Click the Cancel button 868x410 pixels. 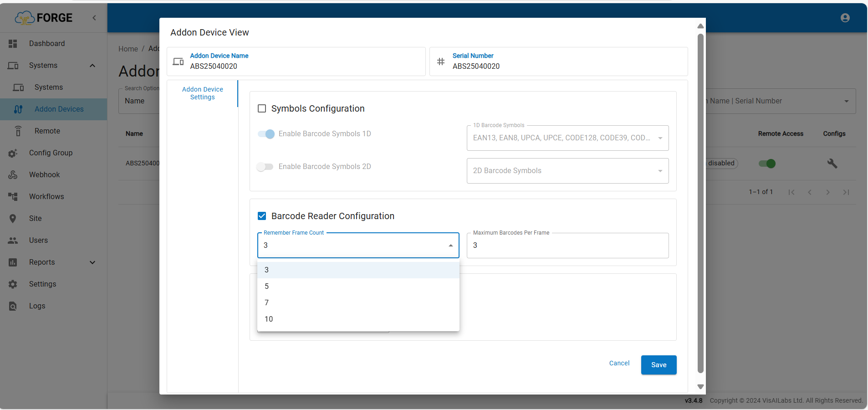click(619, 363)
